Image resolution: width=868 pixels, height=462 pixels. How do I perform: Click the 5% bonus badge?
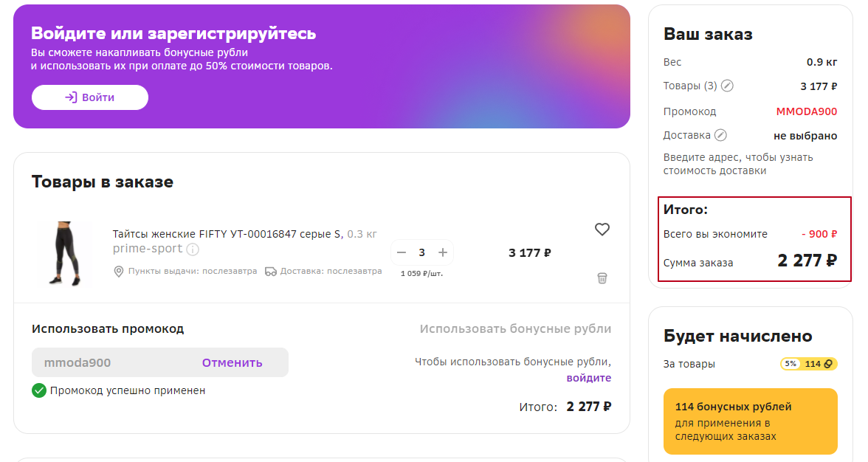[x=791, y=364]
